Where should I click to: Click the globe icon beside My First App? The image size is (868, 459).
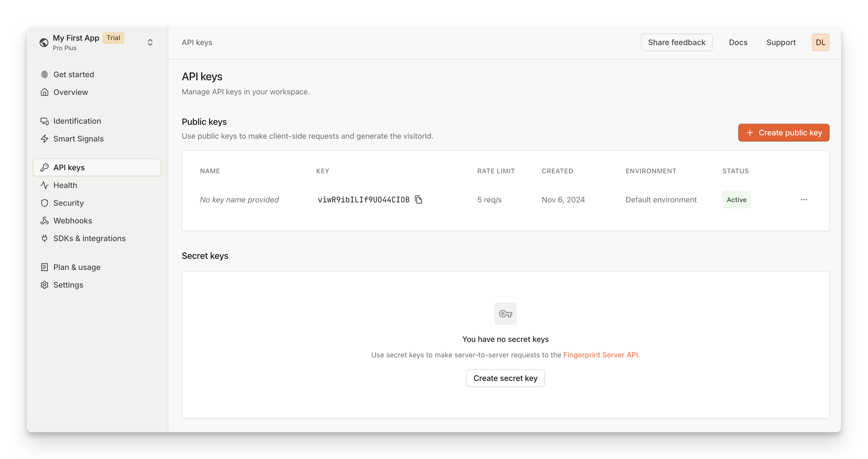44,42
